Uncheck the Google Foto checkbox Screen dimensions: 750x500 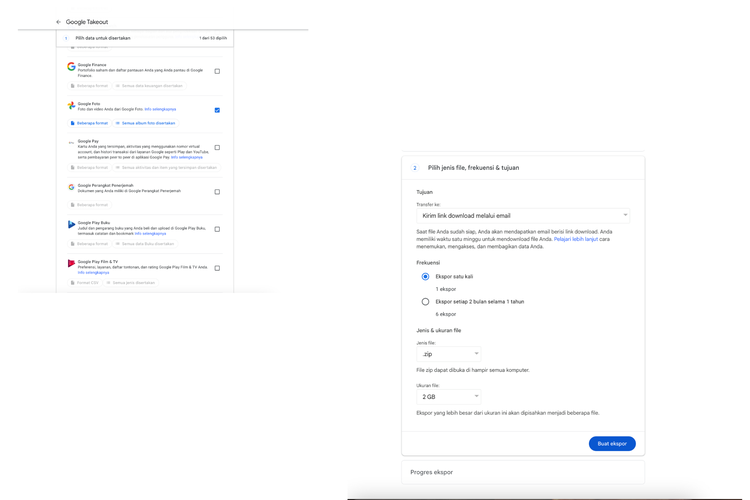tap(217, 110)
